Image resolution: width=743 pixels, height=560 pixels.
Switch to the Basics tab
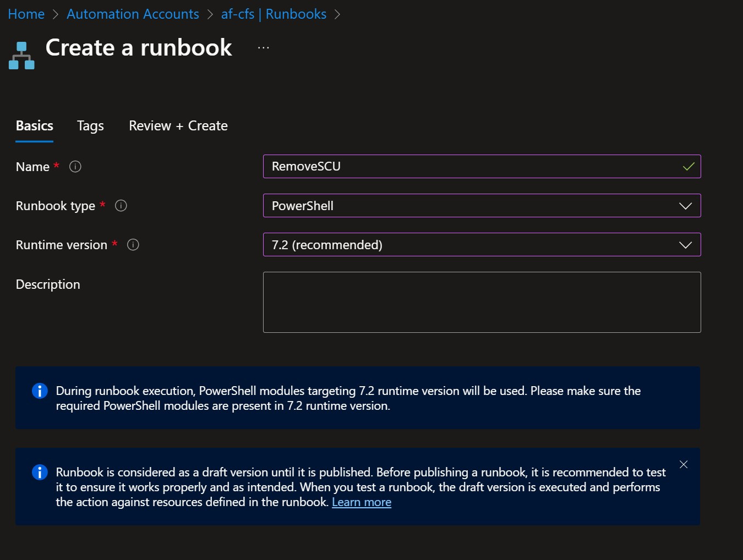click(35, 126)
